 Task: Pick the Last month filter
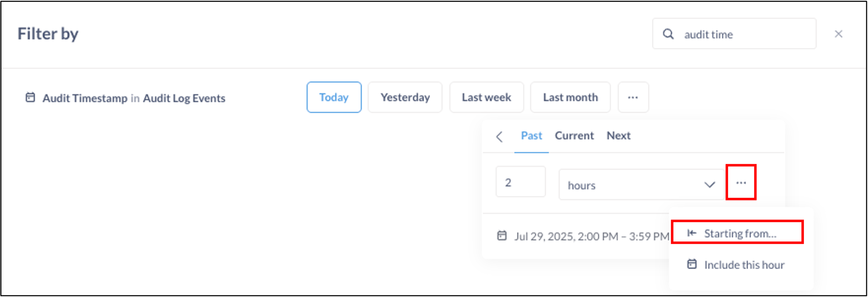(570, 97)
